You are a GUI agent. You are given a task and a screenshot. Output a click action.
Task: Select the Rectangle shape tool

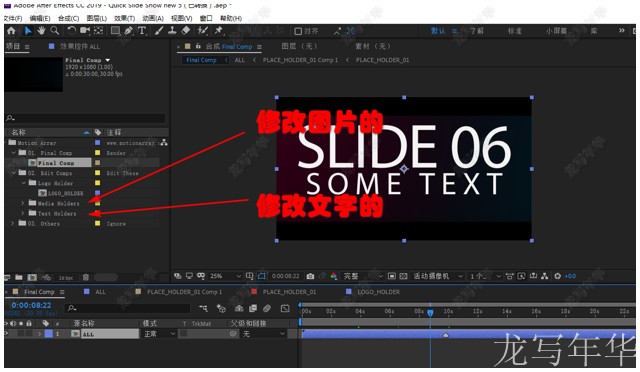click(x=116, y=31)
